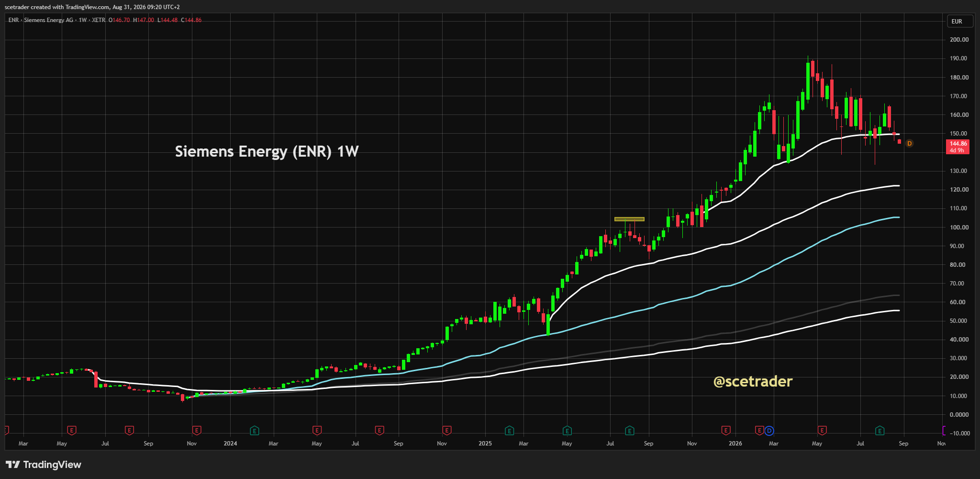View the May 2026 earnings marker
Image resolution: width=980 pixels, height=479 pixels.
tap(822, 431)
